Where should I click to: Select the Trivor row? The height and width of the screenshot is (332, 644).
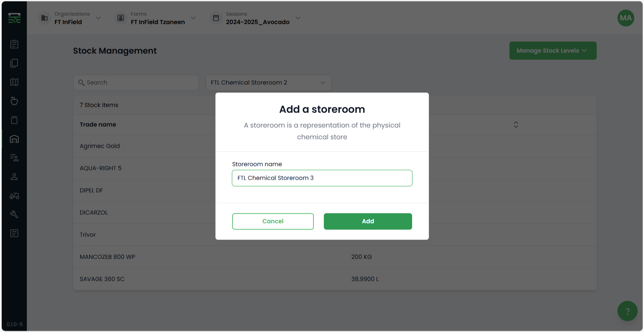click(335, 235)
